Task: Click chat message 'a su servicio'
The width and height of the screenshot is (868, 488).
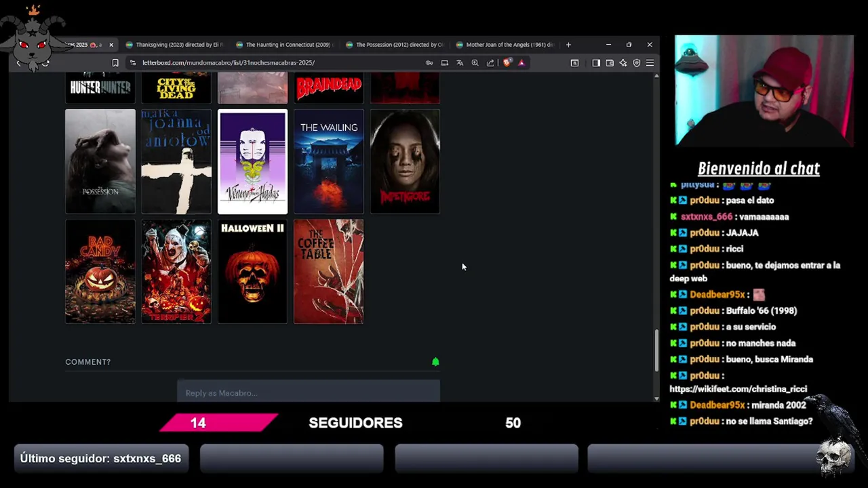Action: click(x=751, y=327)
